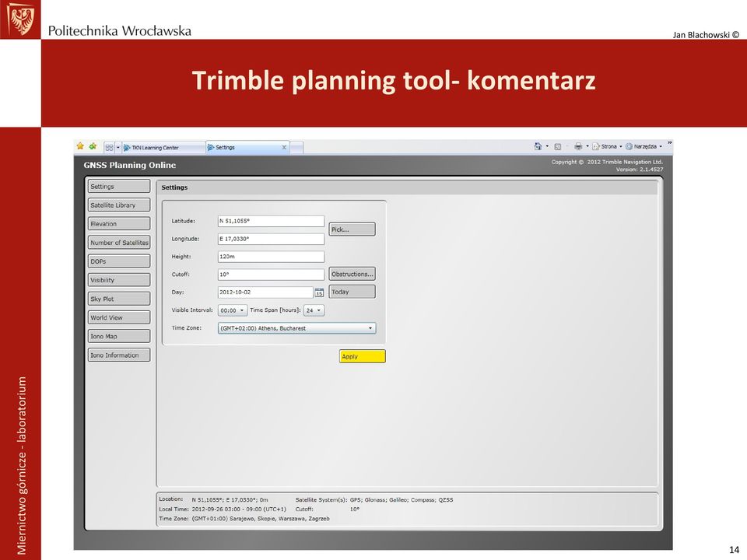Open the Settings sidebar page

coord(119,186)
